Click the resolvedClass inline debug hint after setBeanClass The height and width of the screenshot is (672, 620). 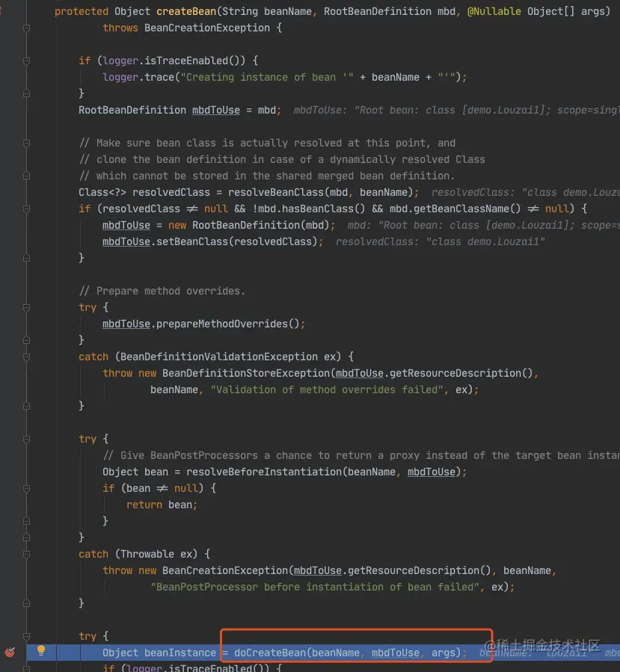click(x=440, y=241)
